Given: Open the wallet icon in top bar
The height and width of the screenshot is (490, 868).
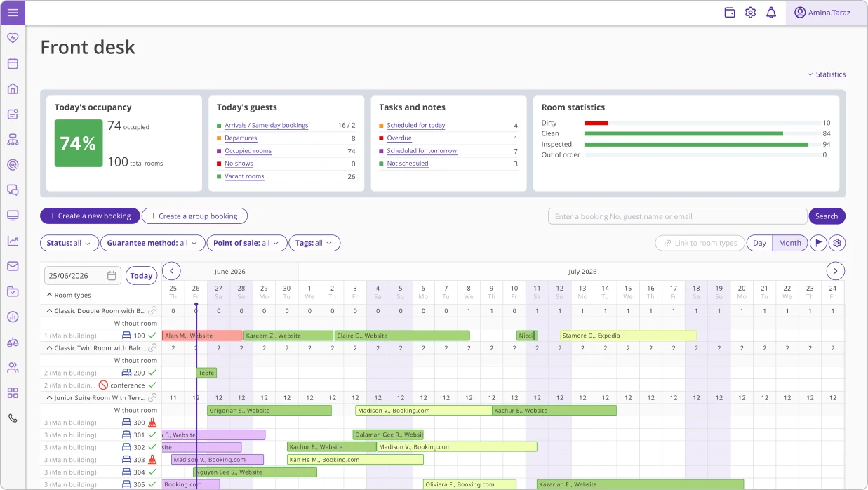Looking at the screenshot, I should click(x=730, y=13).
